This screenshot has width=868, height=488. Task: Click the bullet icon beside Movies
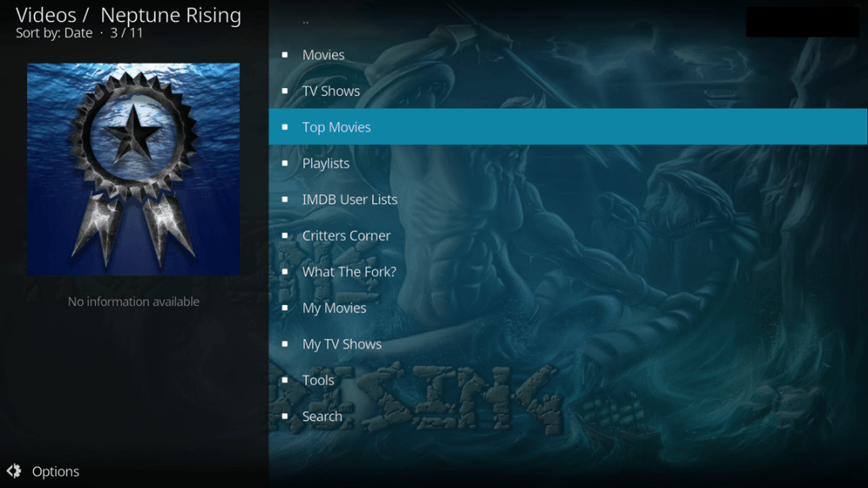point(285,55)
